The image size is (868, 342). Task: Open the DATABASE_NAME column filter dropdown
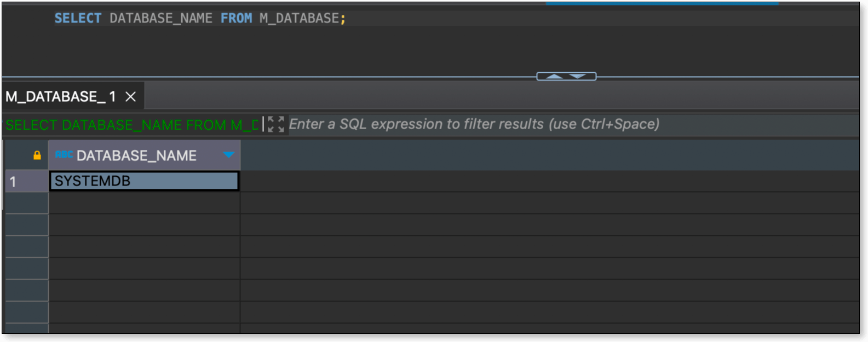229,155
